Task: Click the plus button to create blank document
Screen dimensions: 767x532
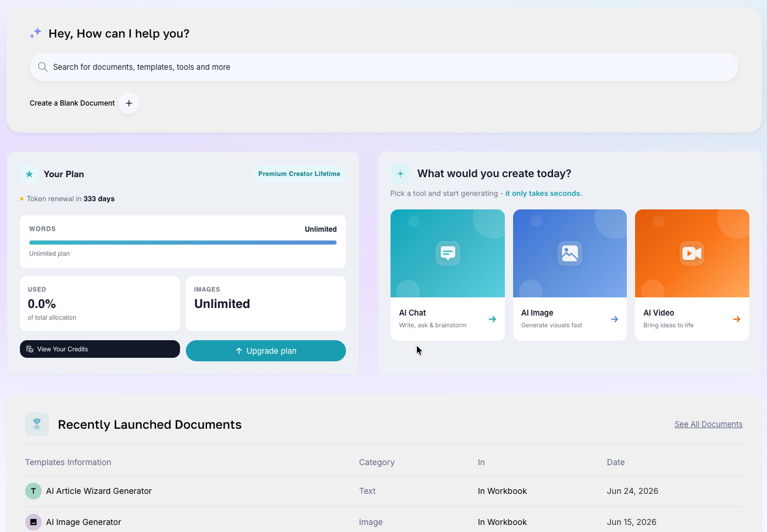Action: click(x=129, y=103)
